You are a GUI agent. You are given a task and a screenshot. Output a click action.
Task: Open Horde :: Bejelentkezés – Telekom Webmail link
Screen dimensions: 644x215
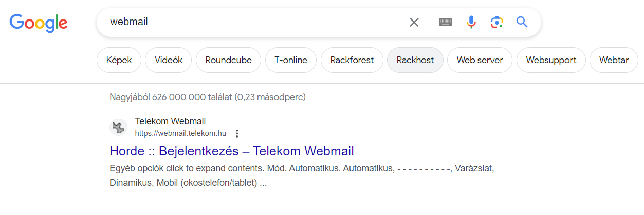(x=232, y=151)
